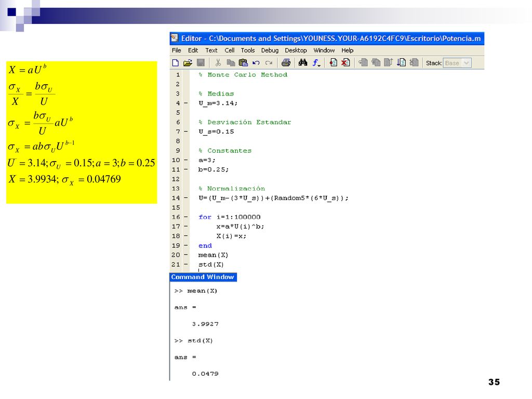Click the line starting 'U=(U_m-(3*U_s))'

pos(273,198)
